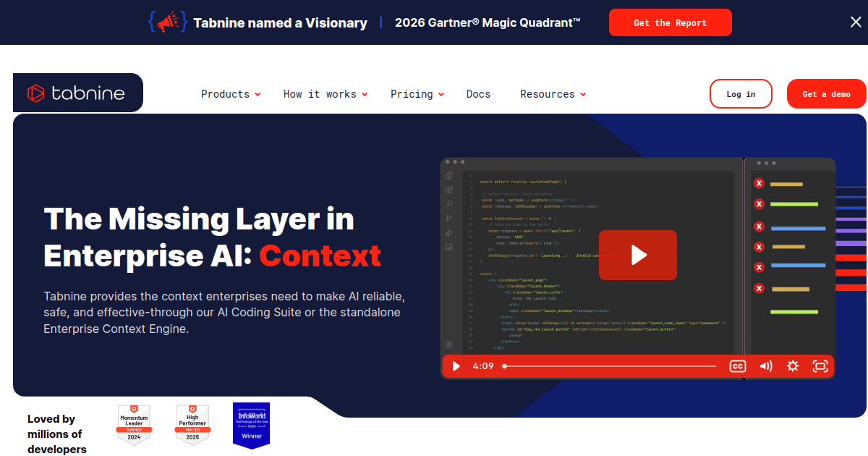Click the small play icon in the video bar
The height and width of the screenshot is (456, 868).
[456, 366]
